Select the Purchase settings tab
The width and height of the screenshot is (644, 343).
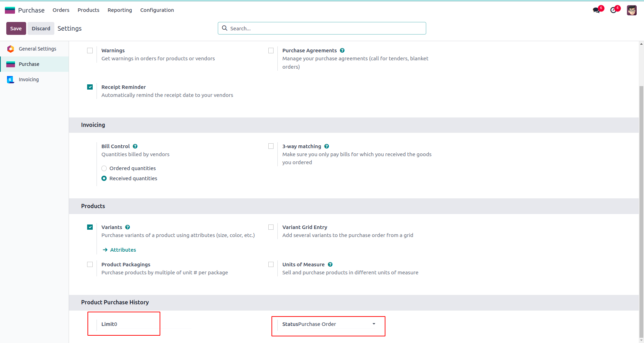pos(34,64)
